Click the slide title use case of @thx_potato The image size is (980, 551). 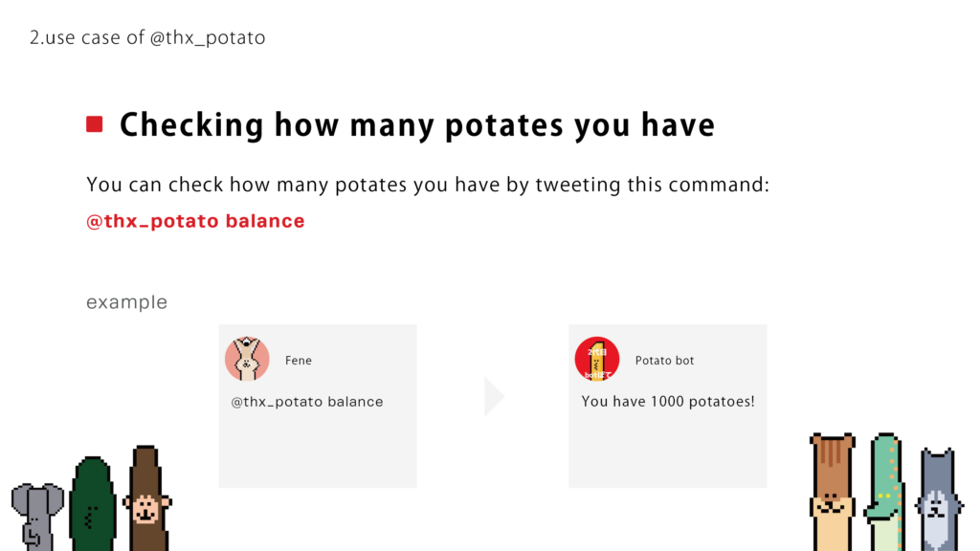(147, 37)
